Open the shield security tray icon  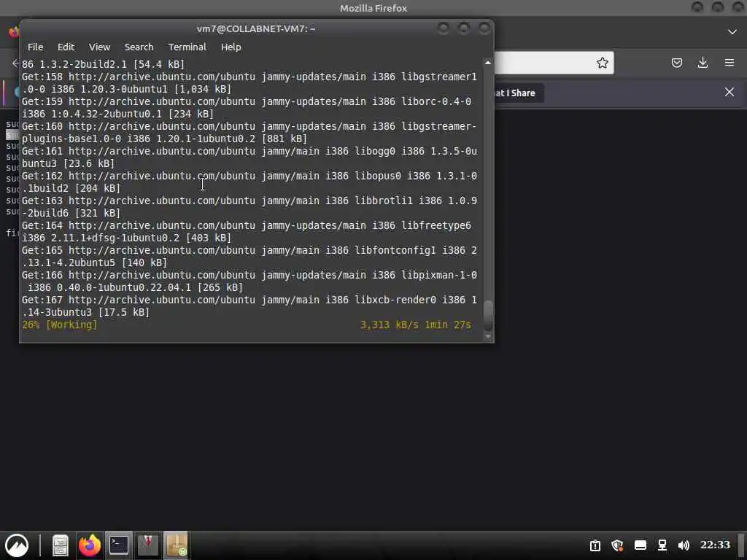coord(617,545)
